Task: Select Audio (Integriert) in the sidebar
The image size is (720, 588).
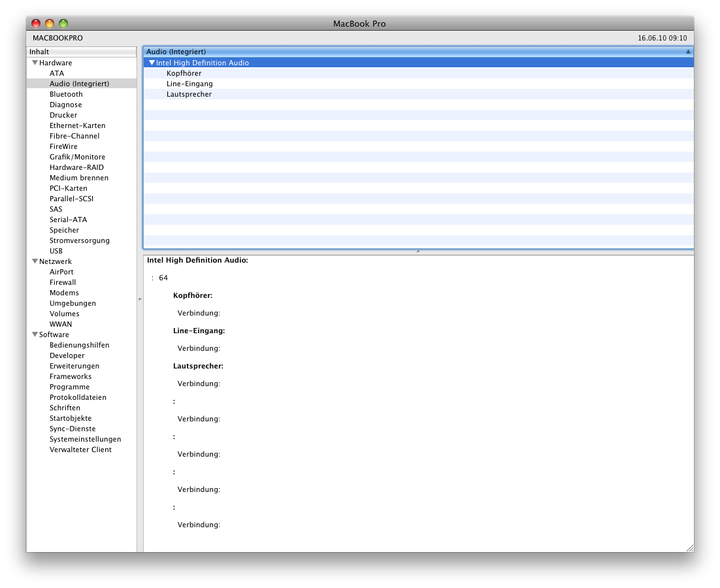Action: 80,84
